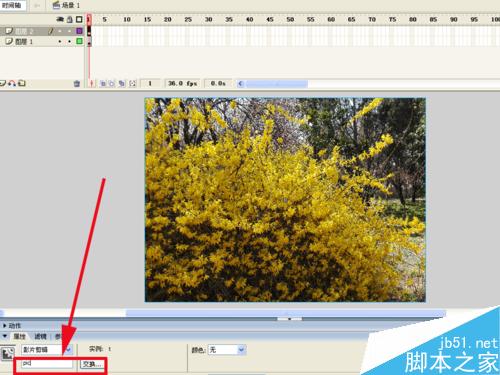
Task: Click frame 25 on the timeline ruler
Action: pyautogui.click(x=188, y=20)
